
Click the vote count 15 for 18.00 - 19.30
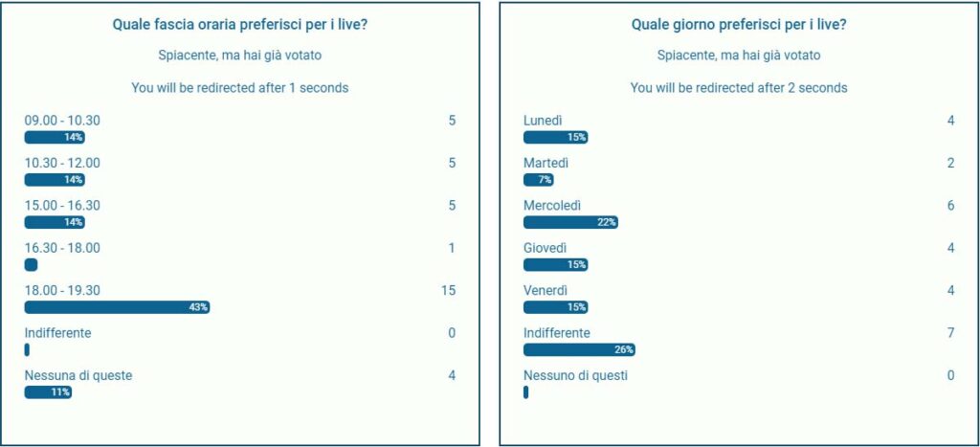(449, 291)
